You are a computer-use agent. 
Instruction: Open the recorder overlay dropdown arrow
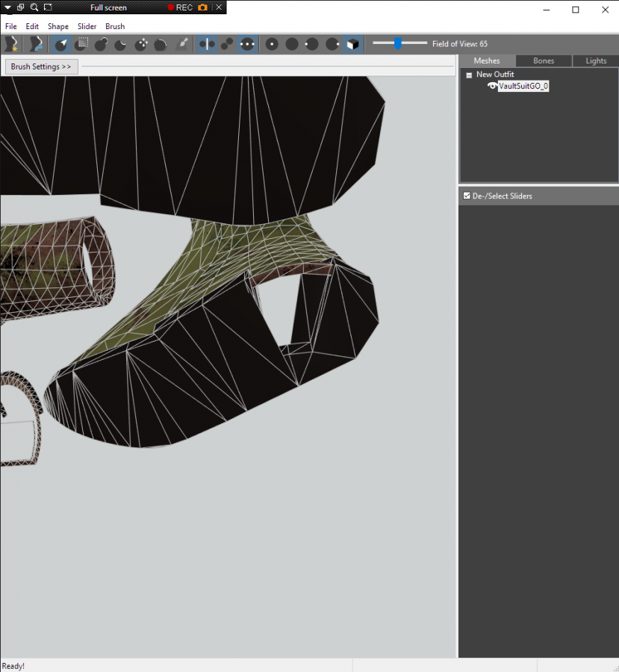tap(7, 7)
